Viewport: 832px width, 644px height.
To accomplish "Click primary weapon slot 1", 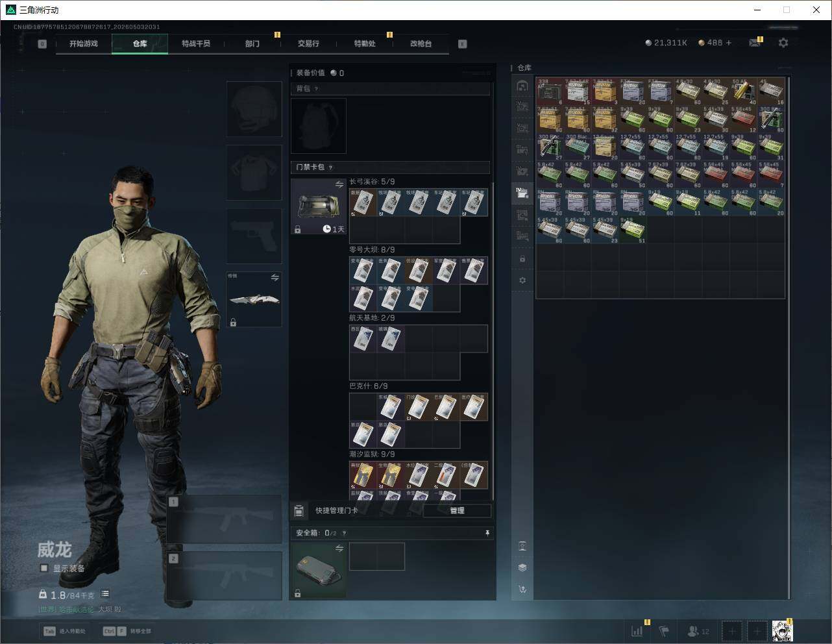I will (225, 519).
